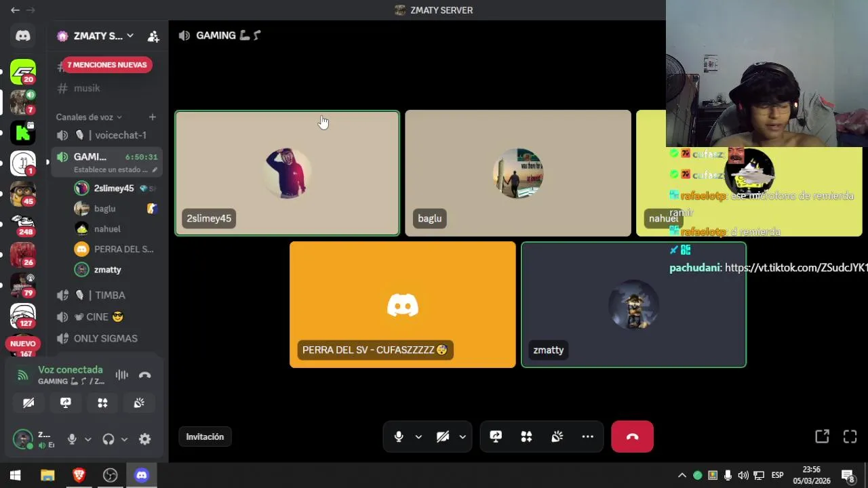Screen dimensions: 868x488
Task: Click the Invitación button
Action: pyautogui.click(x=205, y=437)
